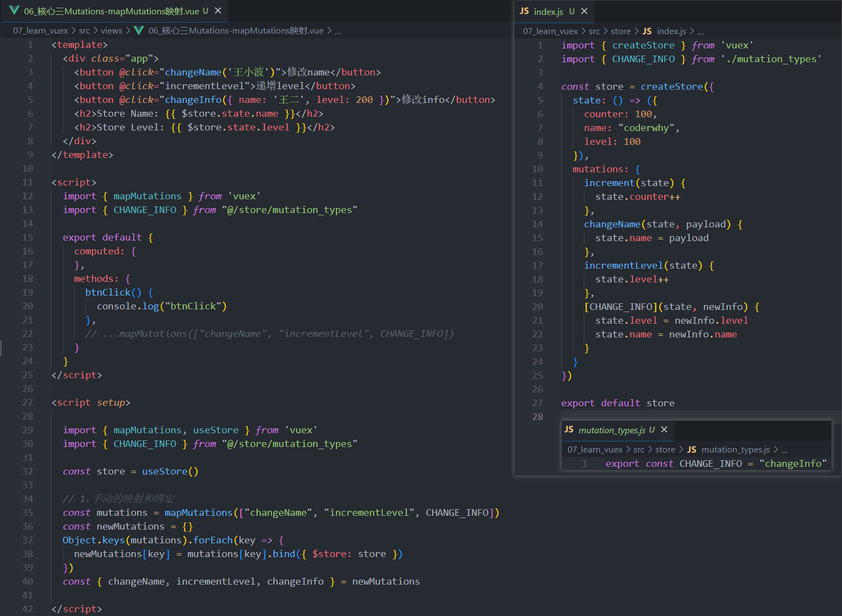Click the JS icon on the index.js tab
The width and height of the screenshot is (842, 616).
(x=524, y=11)
